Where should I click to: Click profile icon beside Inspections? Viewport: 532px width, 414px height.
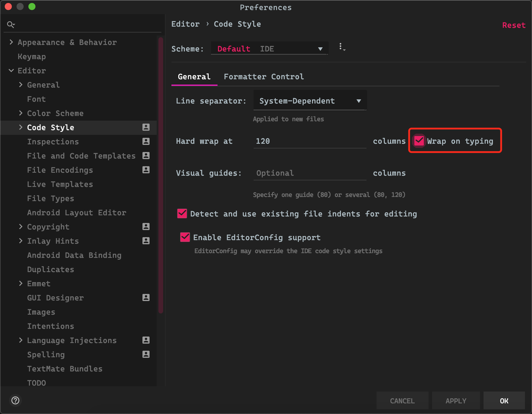pyautogui.click(x=146, y=141)
